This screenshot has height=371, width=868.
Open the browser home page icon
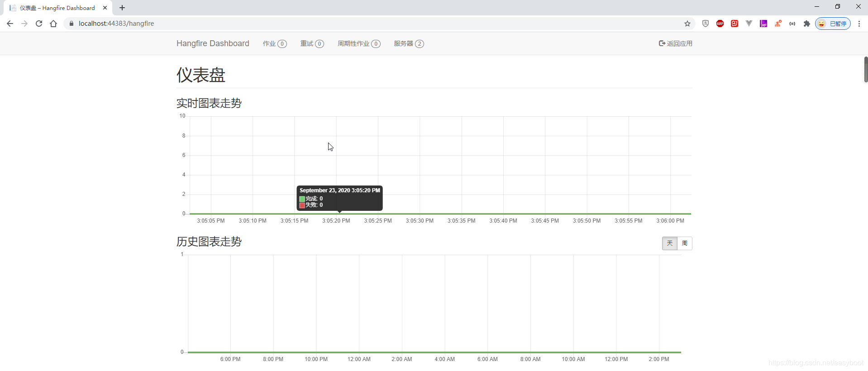coord(53,24)
